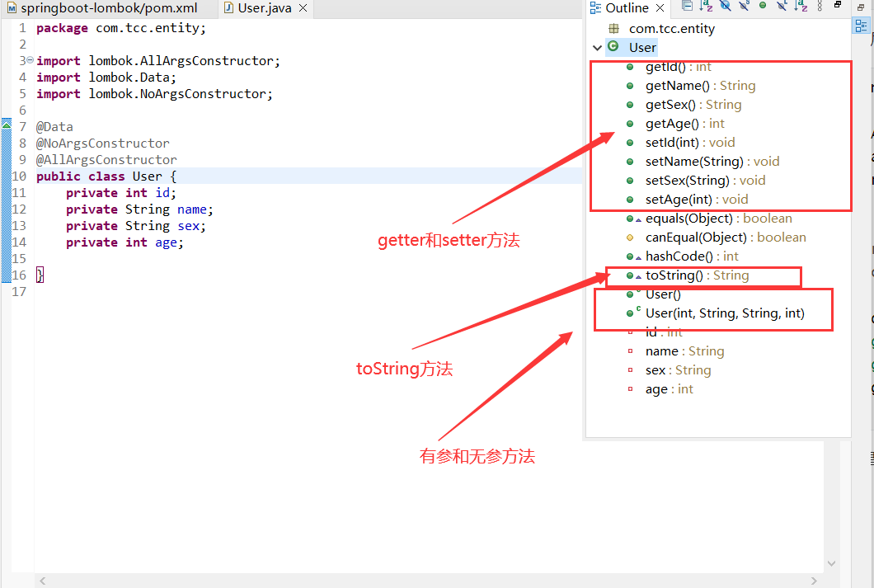
Task: Toggle Hide Local Types in Outline toolbar
Action: tap(782, 6)
